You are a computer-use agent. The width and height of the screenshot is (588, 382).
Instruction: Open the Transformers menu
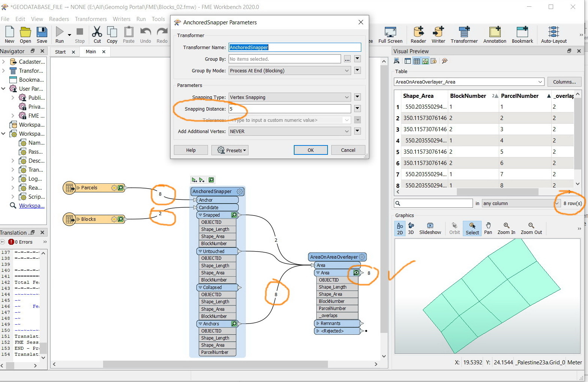[x=91, y=19]
